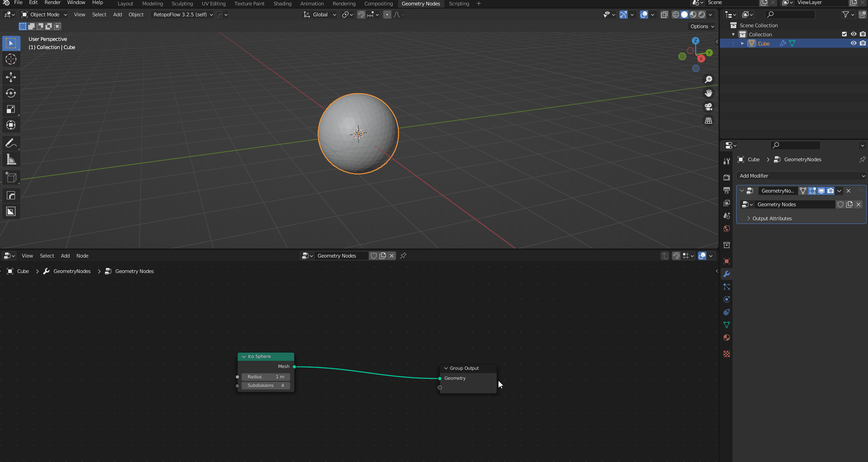
Task: Open the Physics Properties tab
Action: [727, 299]
